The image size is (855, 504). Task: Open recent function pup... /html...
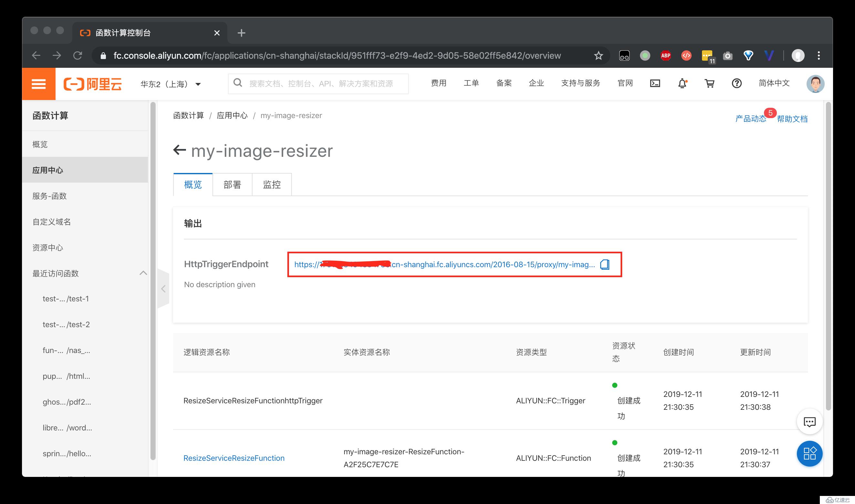tap(67, 376)
